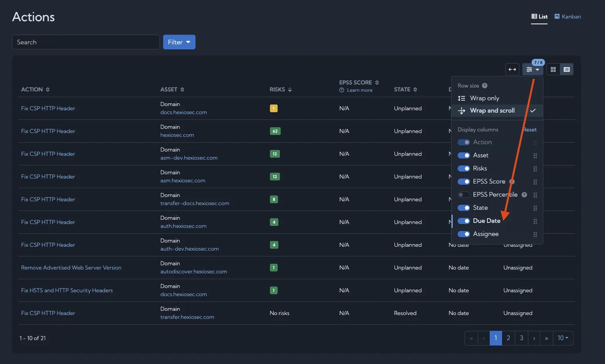
Task: Switch to the List view tab
Action: [x=539, y=17]
